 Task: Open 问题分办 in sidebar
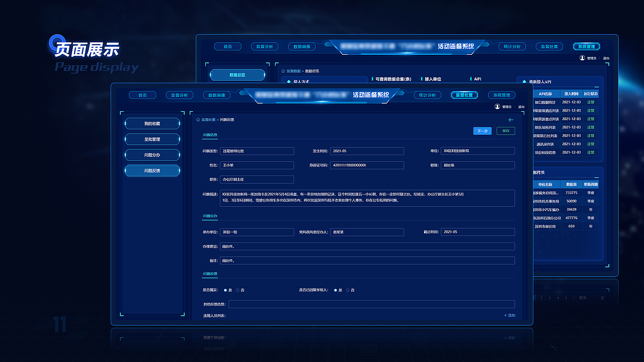(152, 155)
